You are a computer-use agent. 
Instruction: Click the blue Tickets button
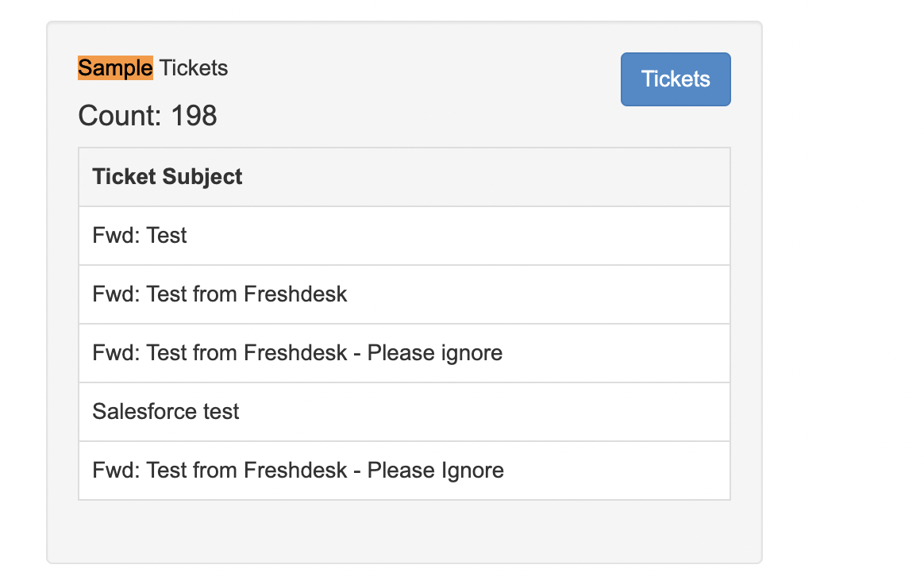point(676,79)
